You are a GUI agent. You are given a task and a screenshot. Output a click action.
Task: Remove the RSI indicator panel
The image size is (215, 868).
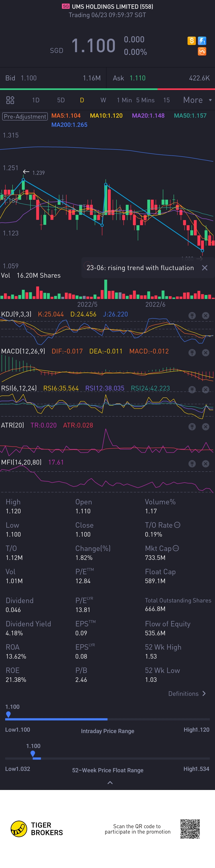pos(206,390)
